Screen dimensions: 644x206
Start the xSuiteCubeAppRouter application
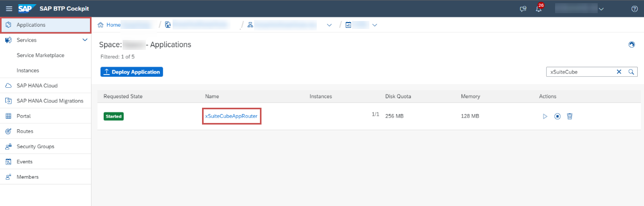pos(545,116)
